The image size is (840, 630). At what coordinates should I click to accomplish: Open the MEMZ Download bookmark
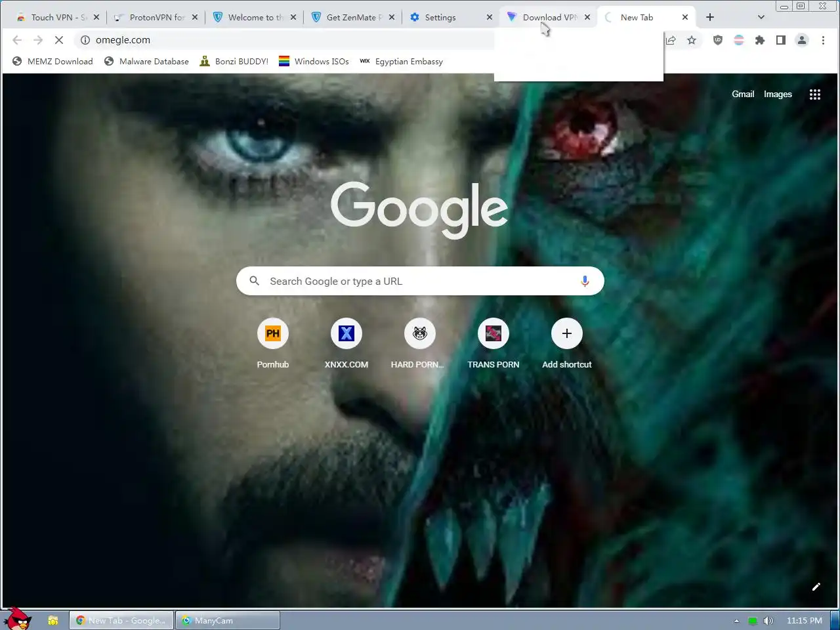pyautogui.click(x=52, y=62)
